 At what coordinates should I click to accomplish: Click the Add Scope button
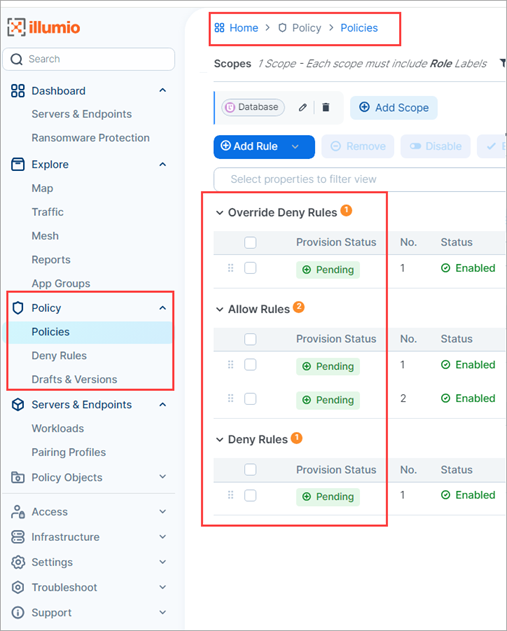[x=394, y=108]
